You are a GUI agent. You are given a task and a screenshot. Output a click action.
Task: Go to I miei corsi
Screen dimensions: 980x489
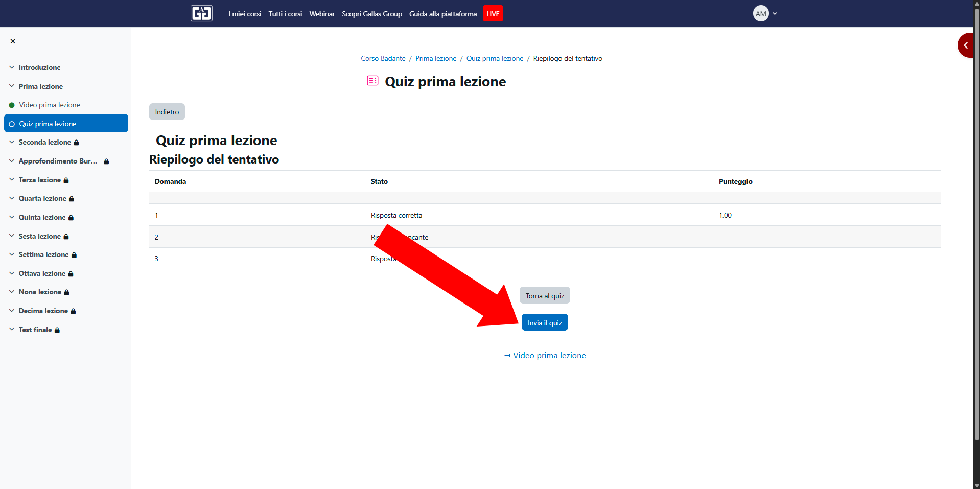click(x=245, y=14)
